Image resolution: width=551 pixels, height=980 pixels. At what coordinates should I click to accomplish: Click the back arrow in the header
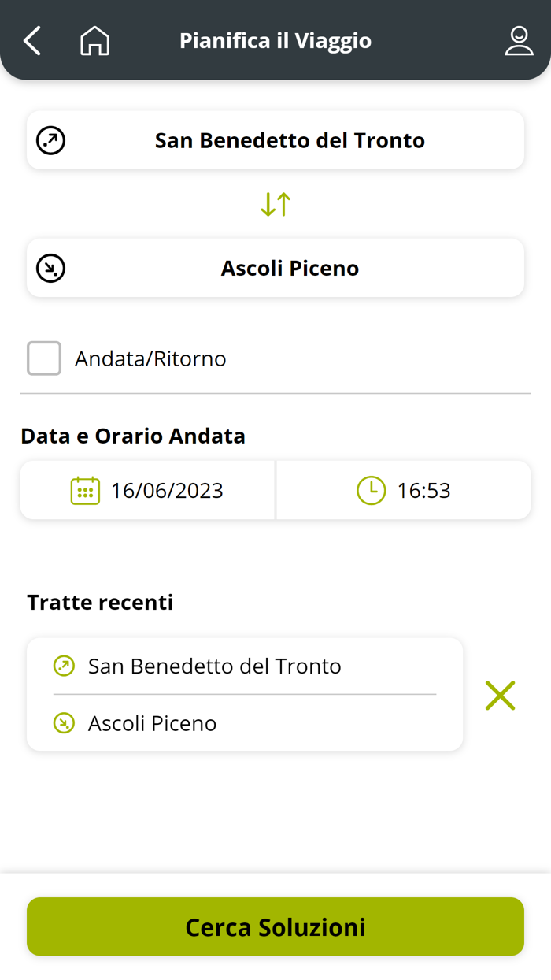click(x=31, y=40)
